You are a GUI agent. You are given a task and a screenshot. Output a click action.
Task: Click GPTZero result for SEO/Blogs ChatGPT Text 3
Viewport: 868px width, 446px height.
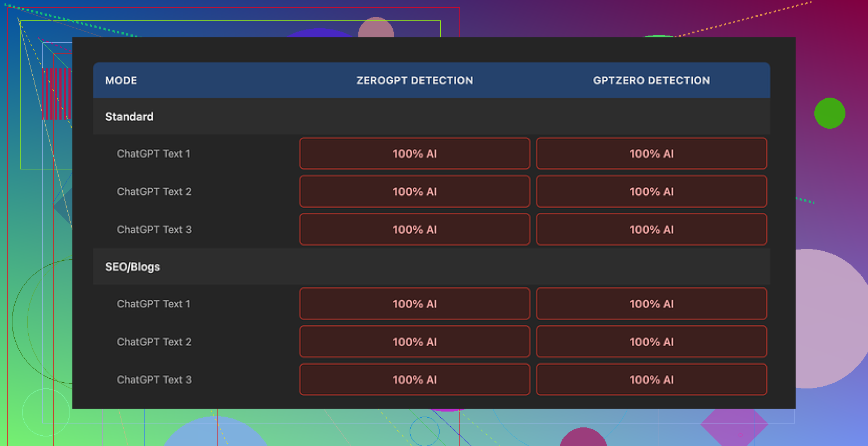pos(651,379)
